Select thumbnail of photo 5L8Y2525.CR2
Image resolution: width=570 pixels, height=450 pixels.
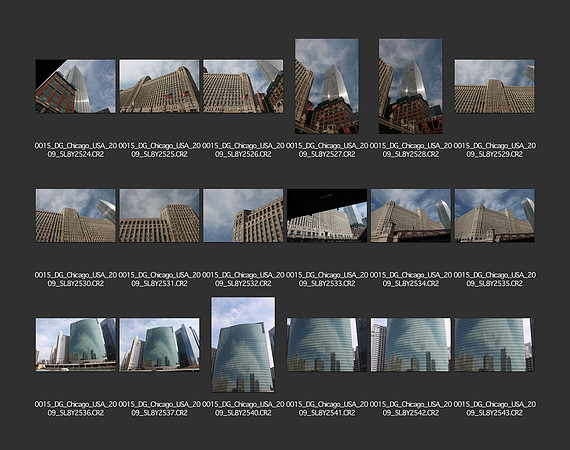[x=159, y=86]
